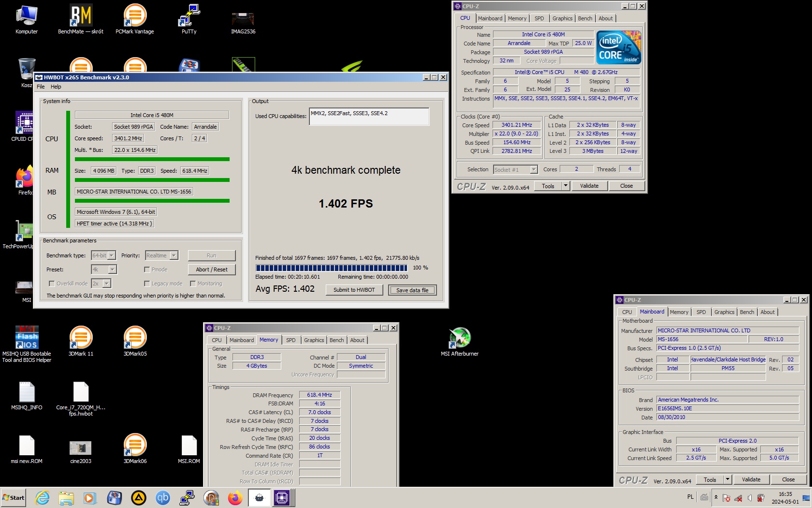Image resolution: width=812 pixels, height=508 pixels.
Task: Launch PCMark Vantage from desktop
Action: click(135, 19)
